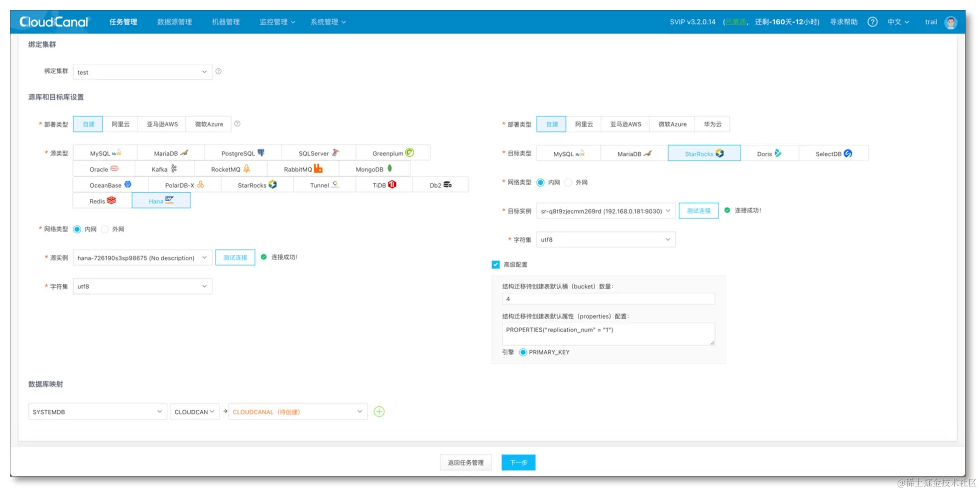The width and height of the screenshot is (980, 491).
Task: Select PostgreSQL source type
Action: (x=243, y=153)
